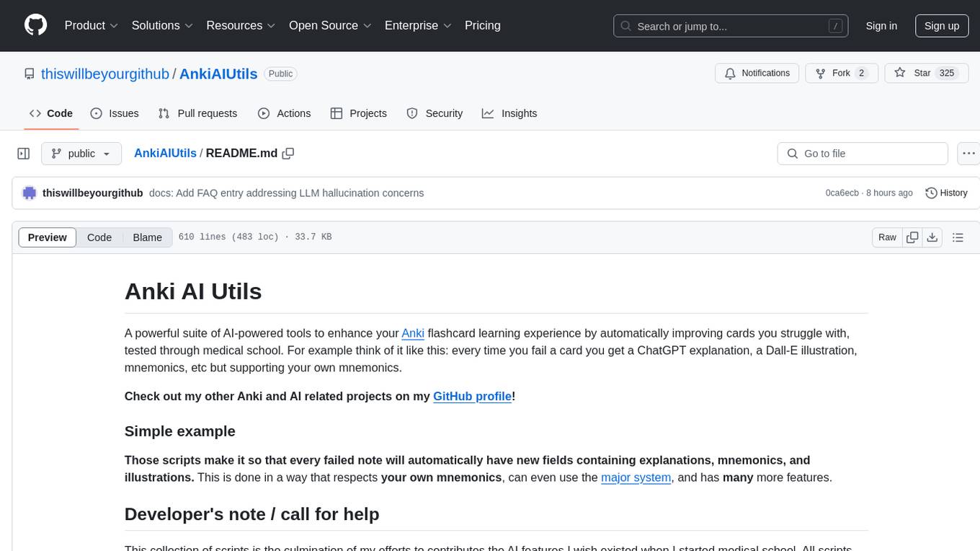View the file History
The width and height of the screenshot is (980, 551).
click(946, 193)
